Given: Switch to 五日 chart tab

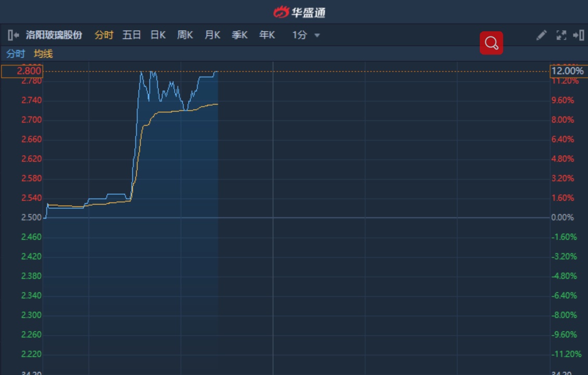Looking at the screenshot, I should point(132,35).
